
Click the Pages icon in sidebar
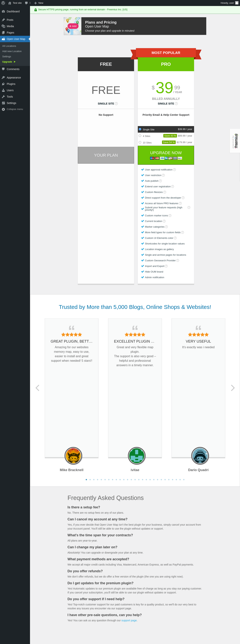tap(3, 33)
